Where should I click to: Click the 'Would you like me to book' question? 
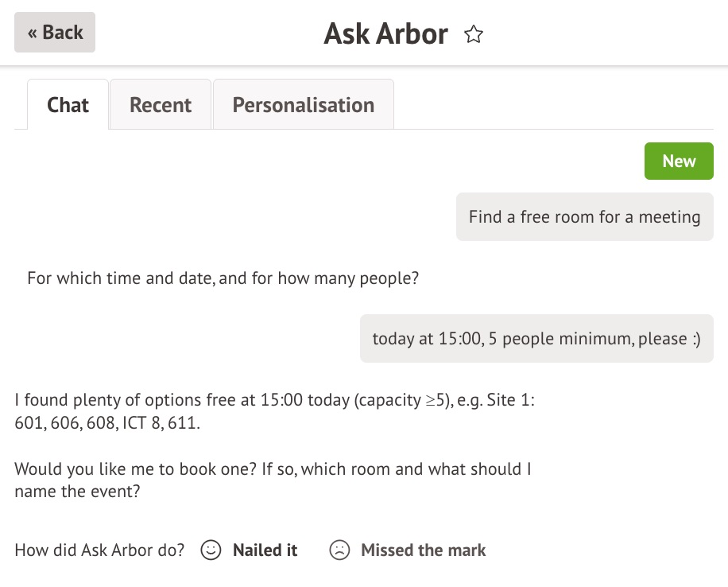point(273,468)
